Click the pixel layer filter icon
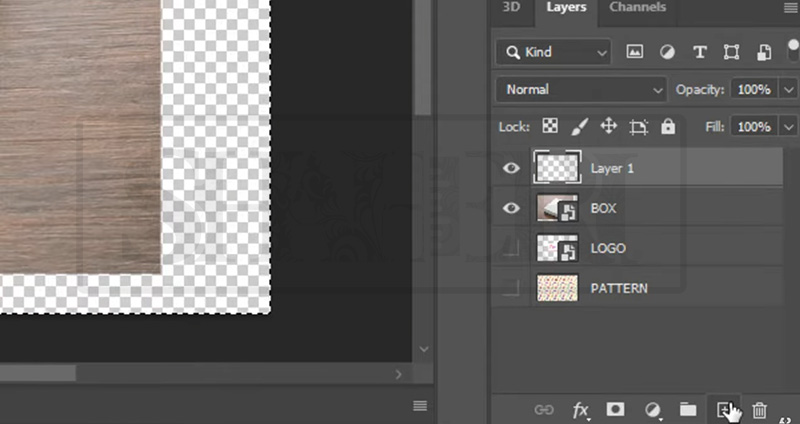 (634, 52)
